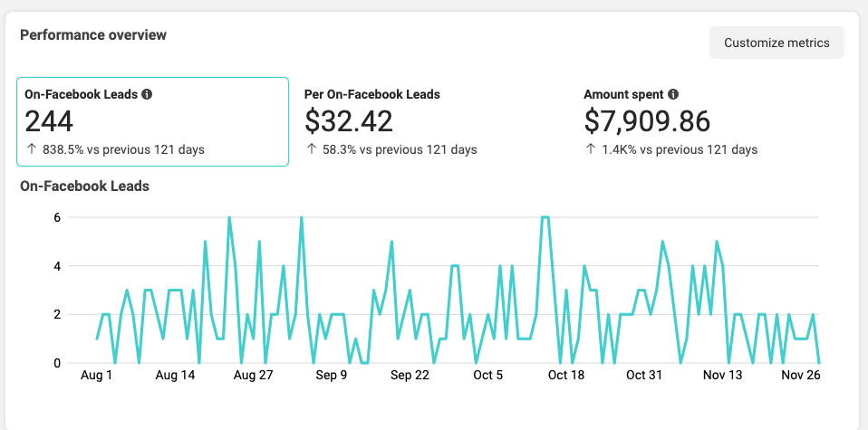Click the Nov 26 date axis label
This screenshot has height=430, width=868.
(802, 375)
